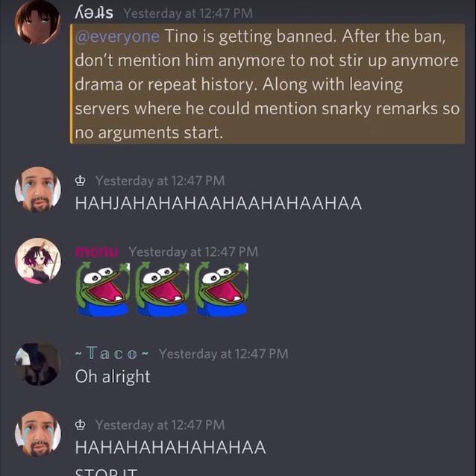
Task: Click the HAHJAHAHAHAHAAHAAHAHAAHAA message
Action: coord(219,203)
